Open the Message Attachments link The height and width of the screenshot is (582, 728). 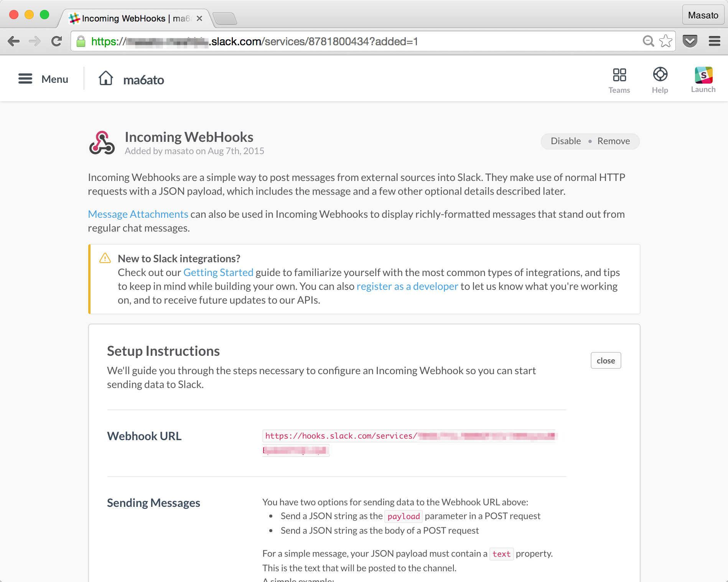(x=138, y=214)
